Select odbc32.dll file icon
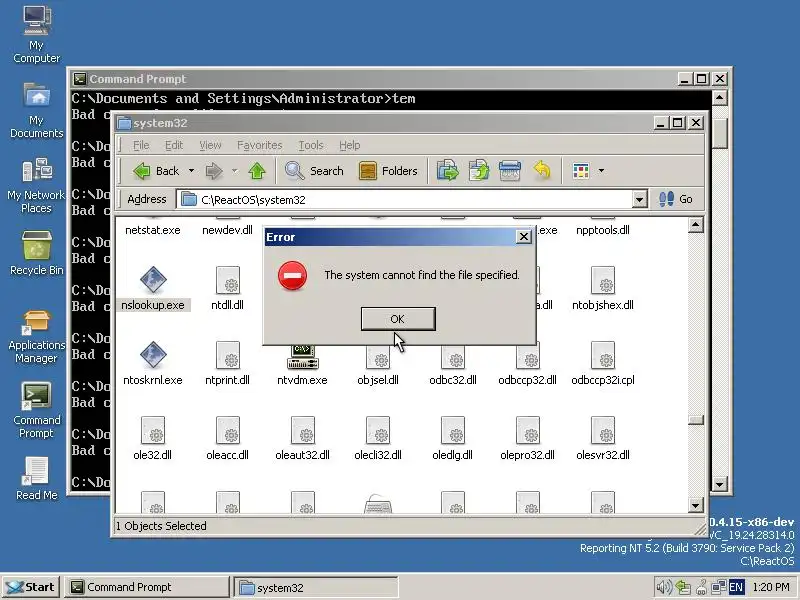 [x=453, y=356]
